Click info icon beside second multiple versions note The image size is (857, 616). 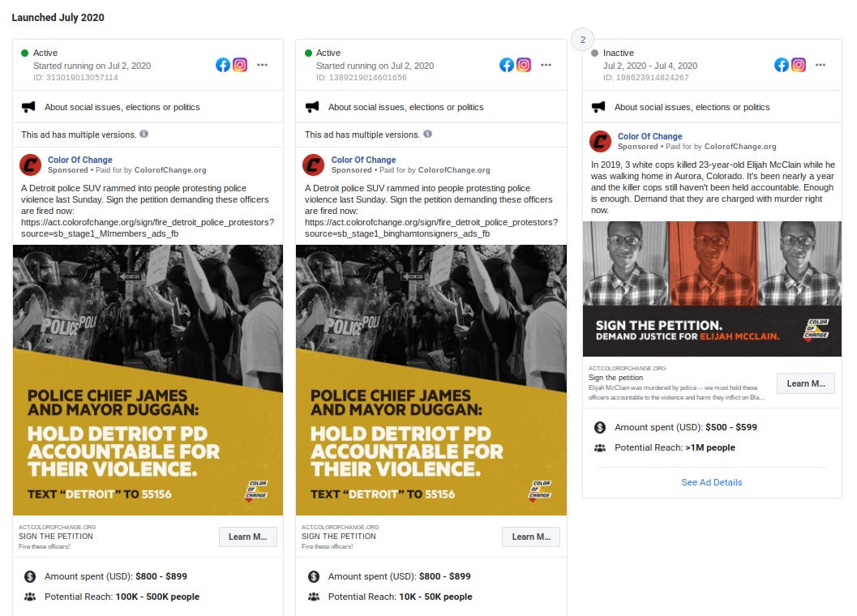427,134
